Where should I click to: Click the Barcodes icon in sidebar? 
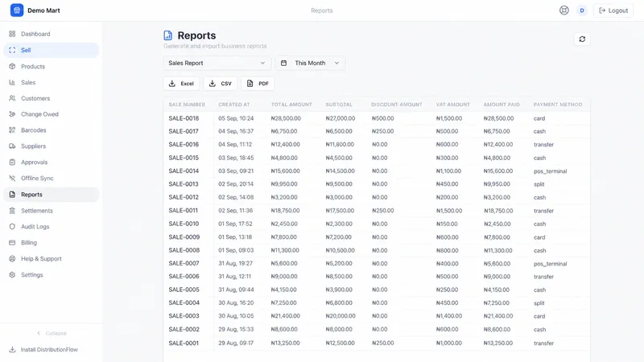pyautogui.click(x=12, y=130)
